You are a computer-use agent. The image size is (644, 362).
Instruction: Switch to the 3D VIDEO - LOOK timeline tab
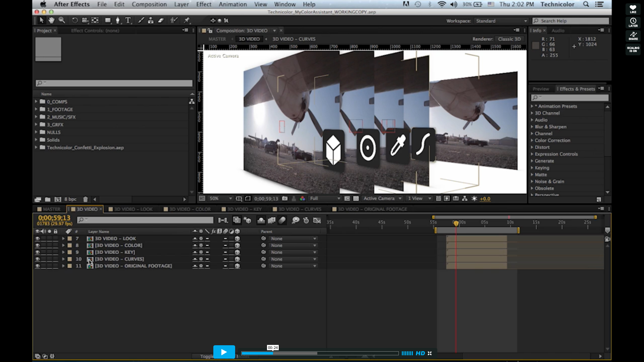130,209
